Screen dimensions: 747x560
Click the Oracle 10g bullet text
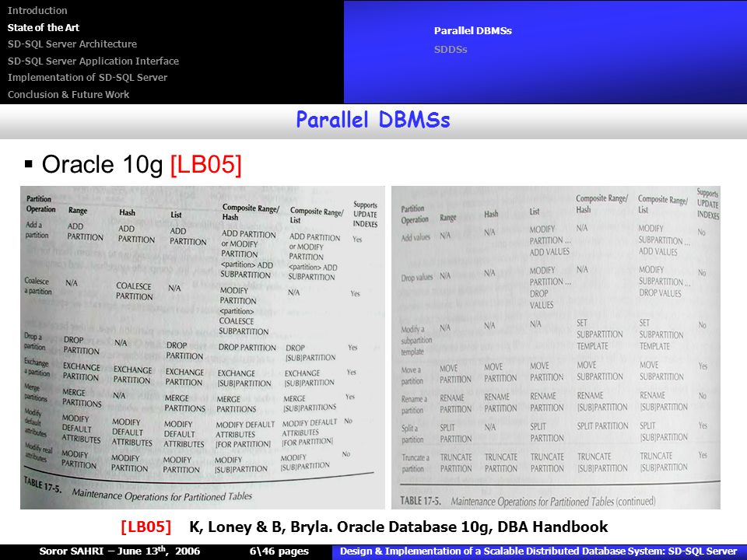tap(103, 164)
